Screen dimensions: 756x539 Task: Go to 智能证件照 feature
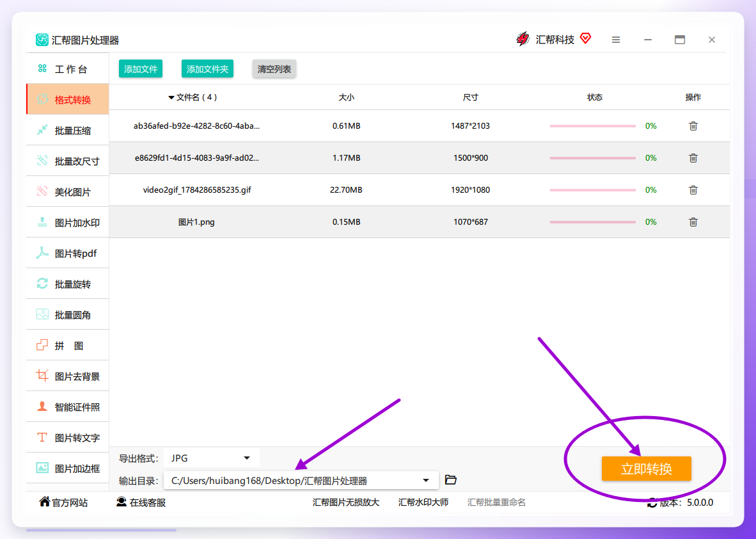[68, 406]
